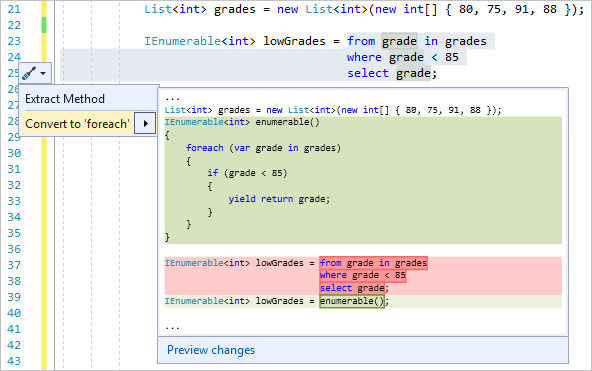Screen dimensions: 592x371
Task: Click the 'foreach' keyword in the preview
Action: (x=205, y=148)
